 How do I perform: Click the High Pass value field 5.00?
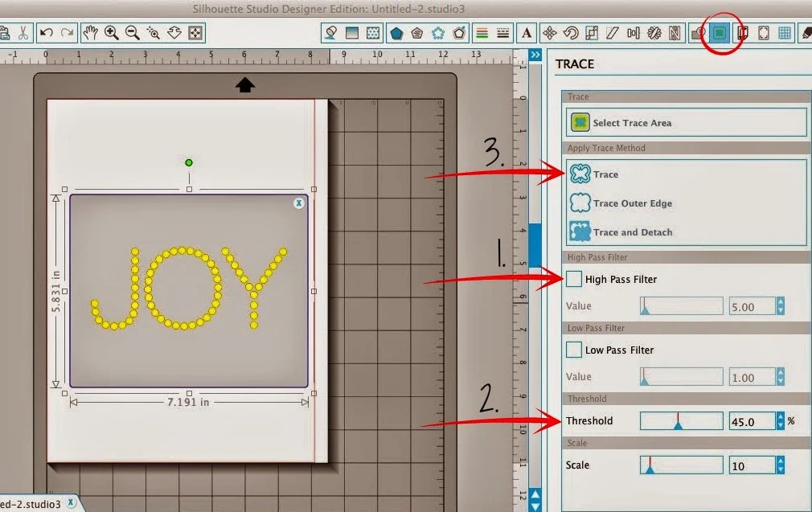click(x=752, y=306)
